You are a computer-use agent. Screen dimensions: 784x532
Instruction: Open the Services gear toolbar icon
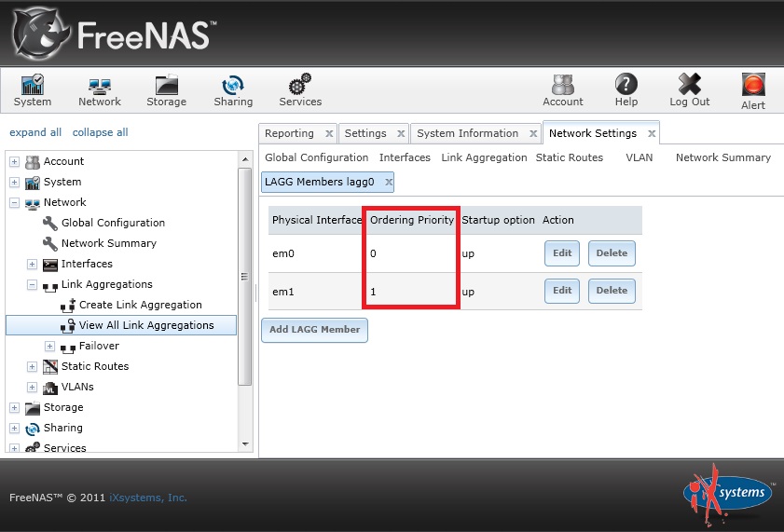coord(300,90)
